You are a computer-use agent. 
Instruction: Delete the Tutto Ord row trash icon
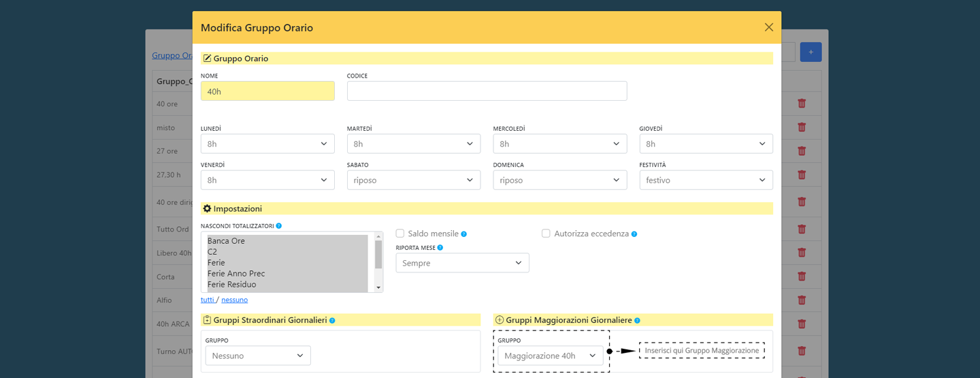click(x=802, y=229)
